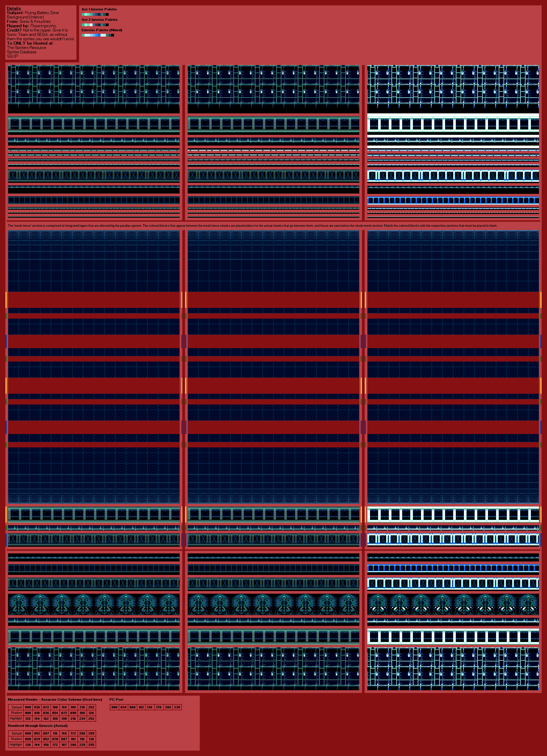
Task: Pick the dark red swatch in Act 2 Interior Palette
Action: click(97, 25)
